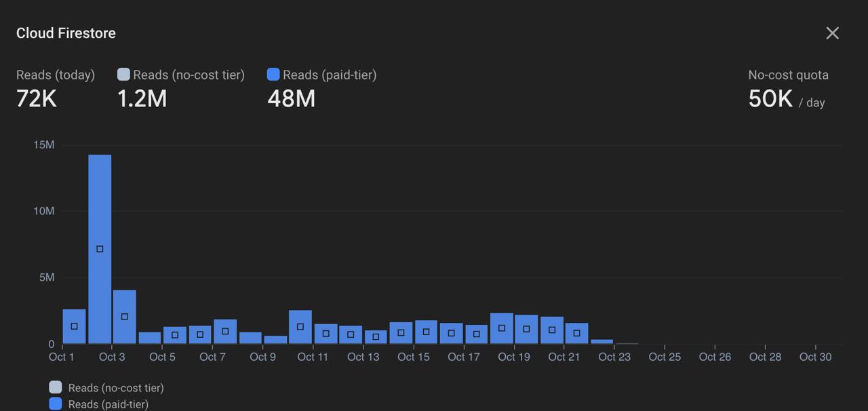Click the "Oct 23" x-axis label

click(614, 357)
